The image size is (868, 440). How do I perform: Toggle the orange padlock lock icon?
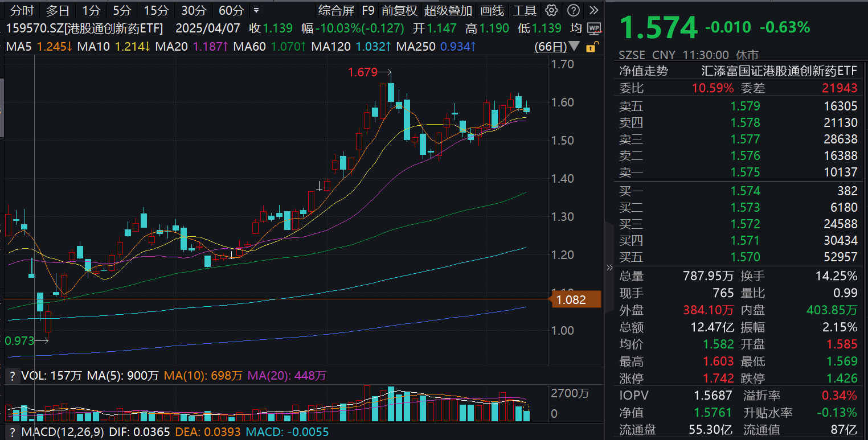coord(591,48)
